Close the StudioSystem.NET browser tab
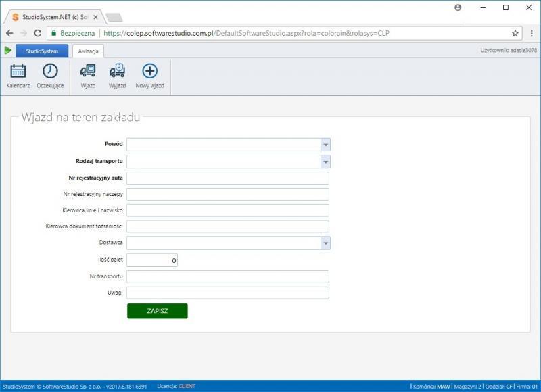Viewport: 541px width, 392px height. [x=95, y=17]
